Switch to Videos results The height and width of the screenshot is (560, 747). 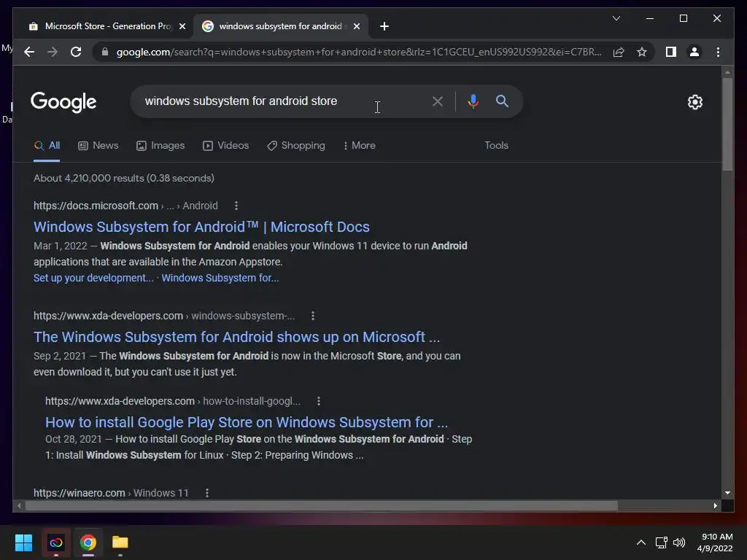[x=226, y=146]
